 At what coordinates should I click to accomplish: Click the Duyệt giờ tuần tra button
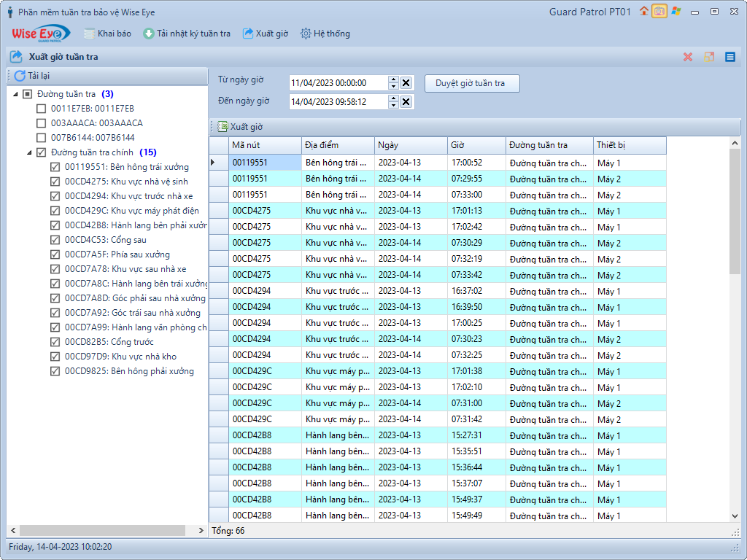click(x=471, y=83)
